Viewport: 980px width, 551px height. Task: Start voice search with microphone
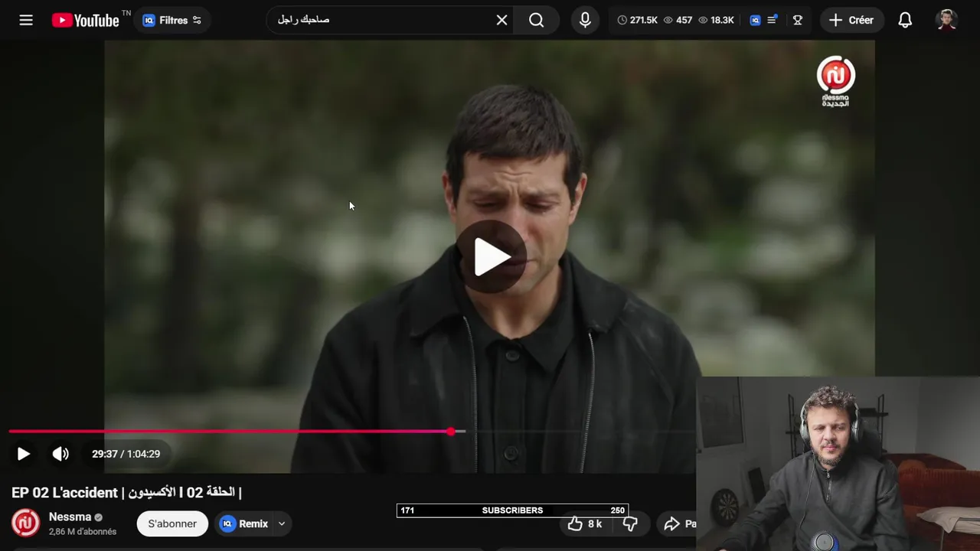(585, 20)
